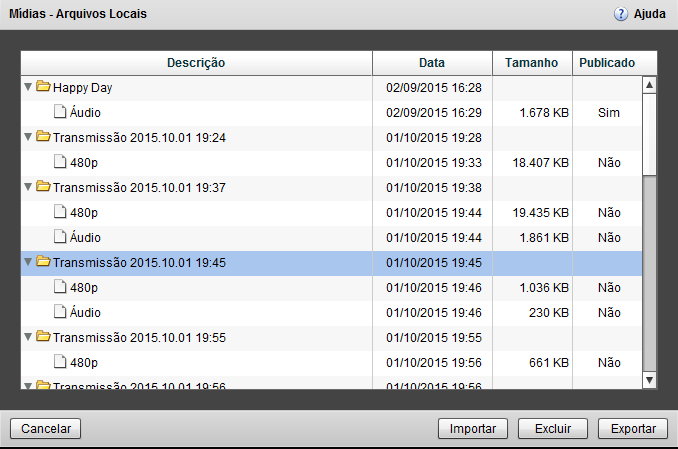Sort by the Tamanho column header
The width and height of the screenshot is (678, 449).
[531, 63]
